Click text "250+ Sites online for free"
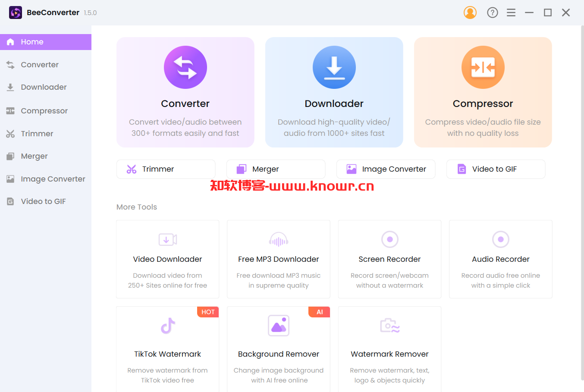 point(168,285)
